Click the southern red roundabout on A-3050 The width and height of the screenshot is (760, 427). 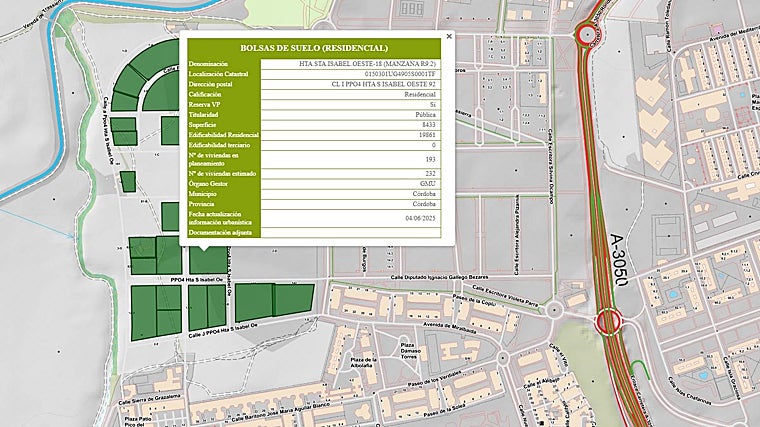(x=608, y=322)
